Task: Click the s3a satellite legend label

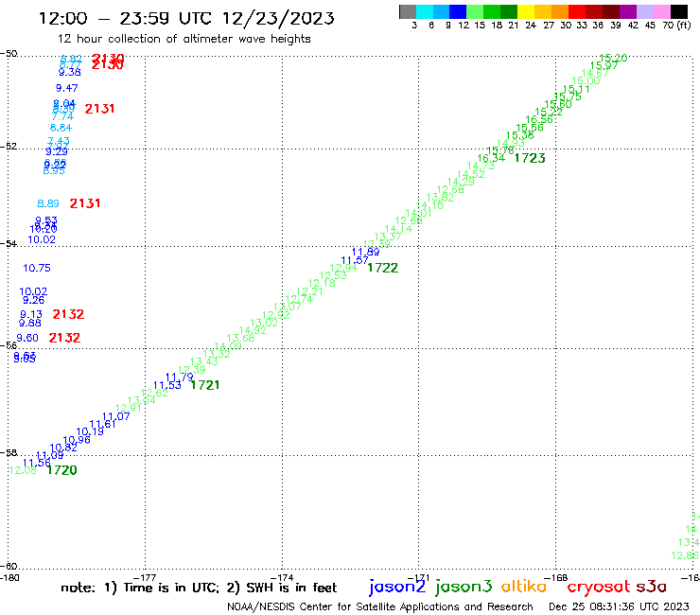Action: [x=652, y=587]
